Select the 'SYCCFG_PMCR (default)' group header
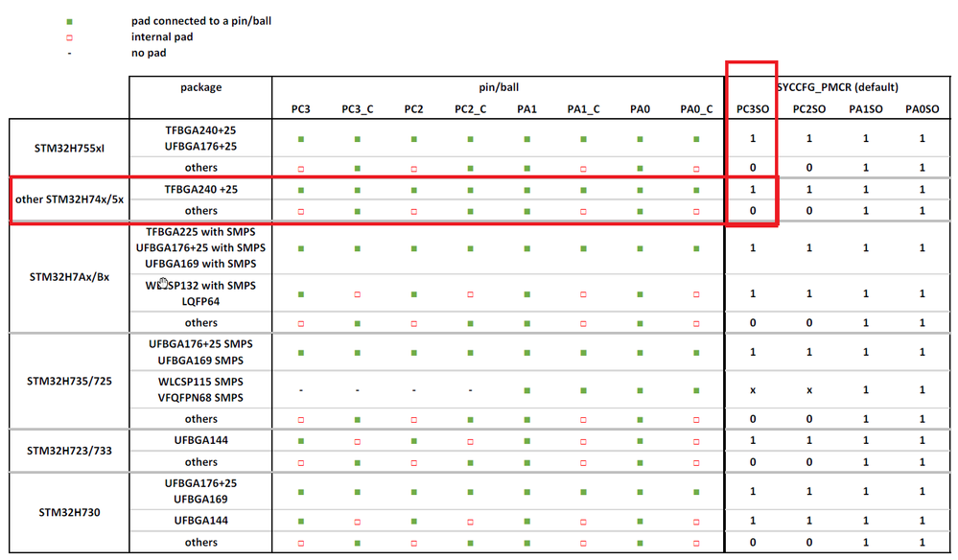This screenshot has height=560, width=958. click(x=837, y=87)
